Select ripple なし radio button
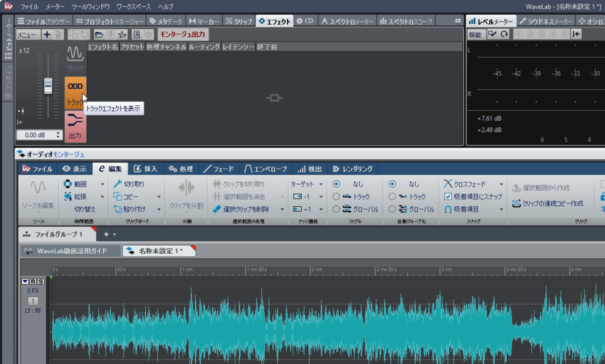 click(x=336, y=184)
